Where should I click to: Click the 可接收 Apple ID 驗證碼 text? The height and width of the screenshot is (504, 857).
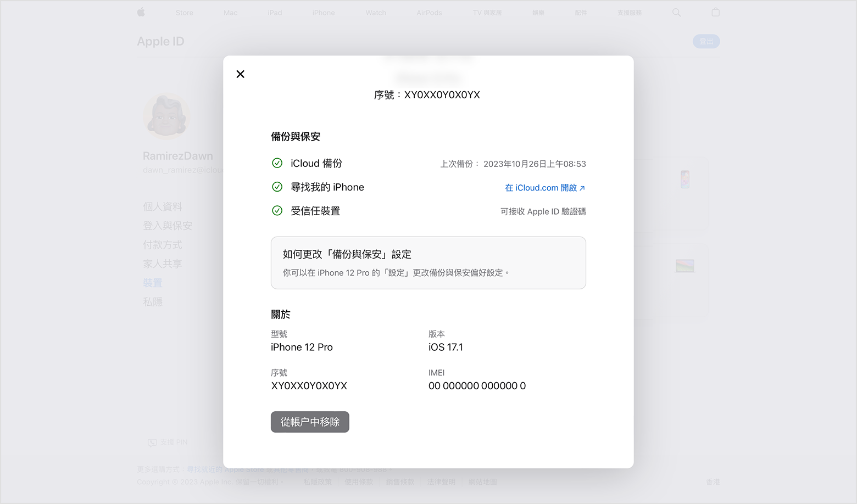[x=543, y=211]
